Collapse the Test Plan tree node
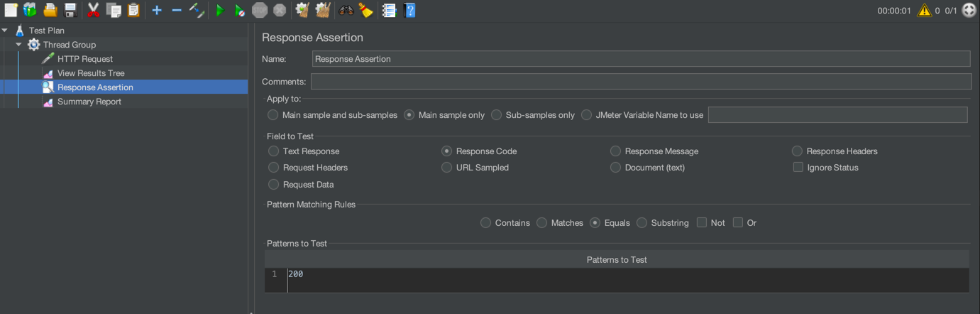The width and height of the screenshot is (980, 314). click(x=6, y=31)
